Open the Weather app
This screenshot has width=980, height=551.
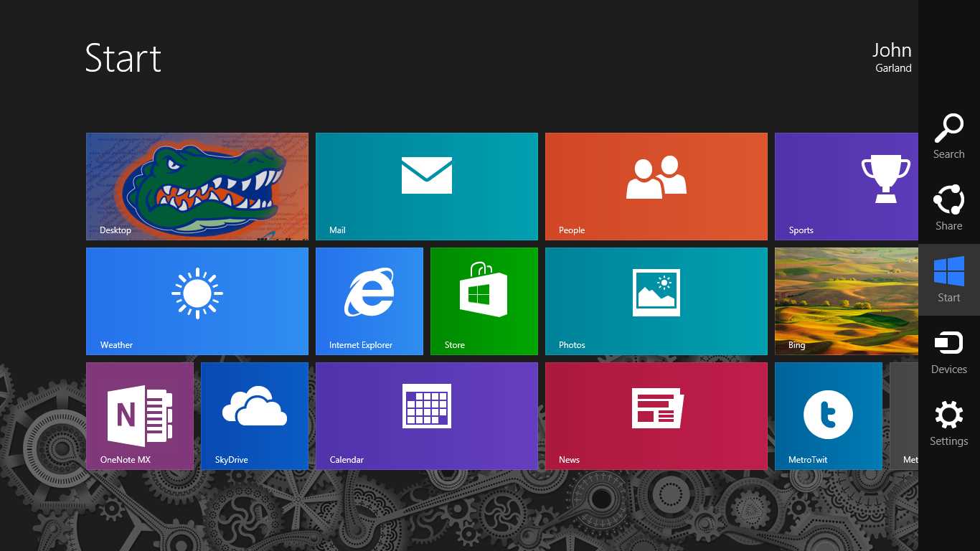[197, 301]
